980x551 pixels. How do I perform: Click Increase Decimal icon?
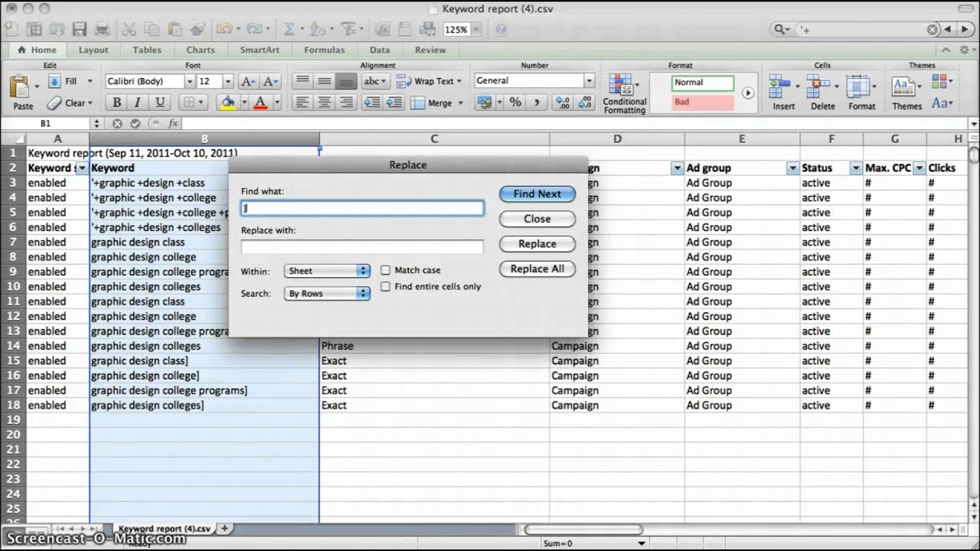click(563, 103)
